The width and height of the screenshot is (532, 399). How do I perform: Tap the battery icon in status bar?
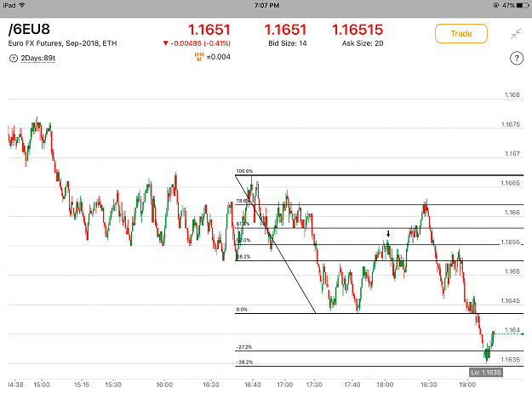(523, 5)
